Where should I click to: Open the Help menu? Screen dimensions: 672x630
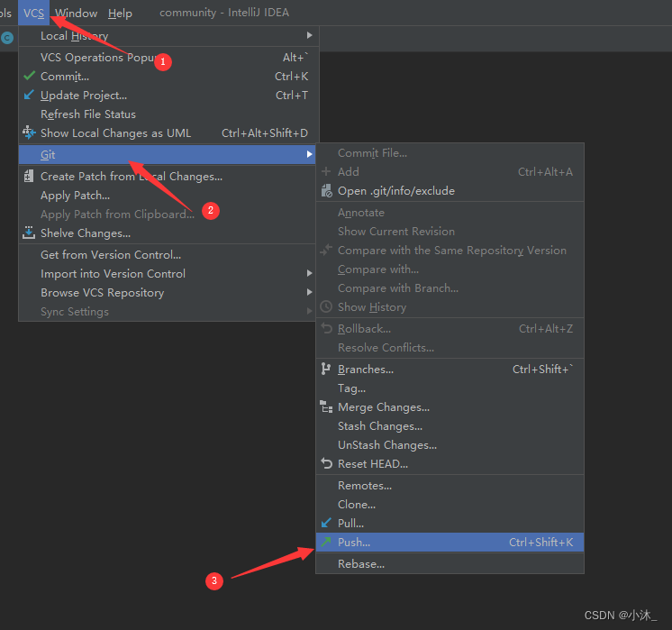(x=120, y=13)
